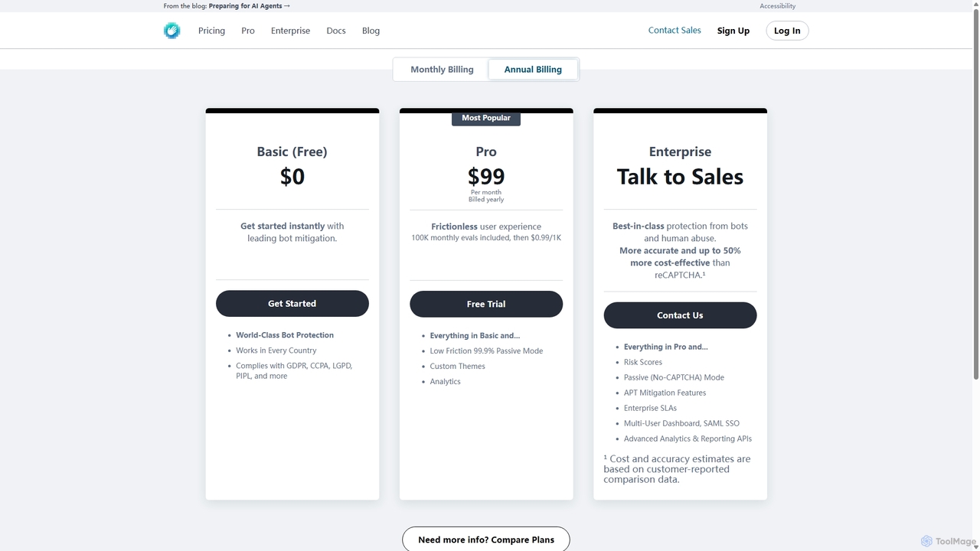Viewport: 980px width, 551px height.
Task: Click the Enterprise plan title
Action: pos(680,152)
